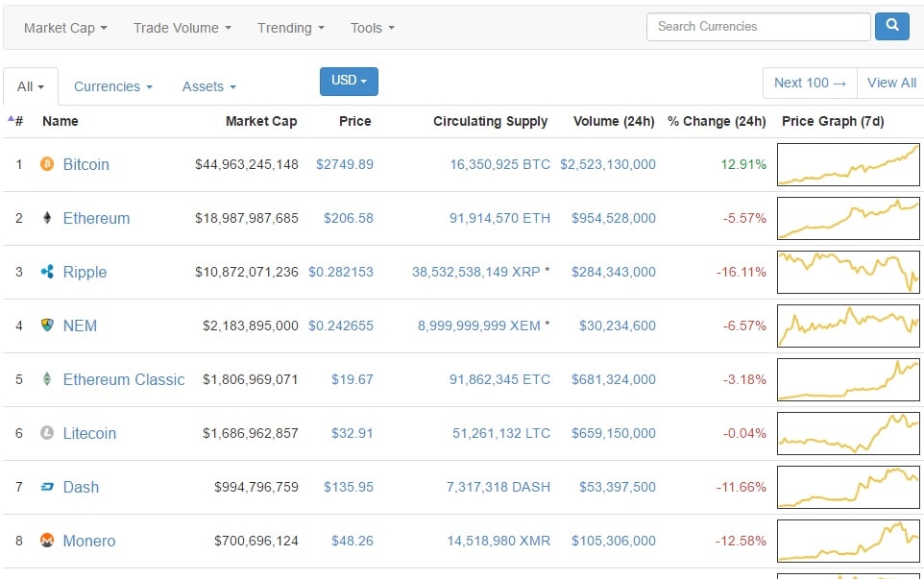Image resolution: width=924 pixels, height=579 pixels.
Task: Click the Monero logo icon
Action: [47, 541]
